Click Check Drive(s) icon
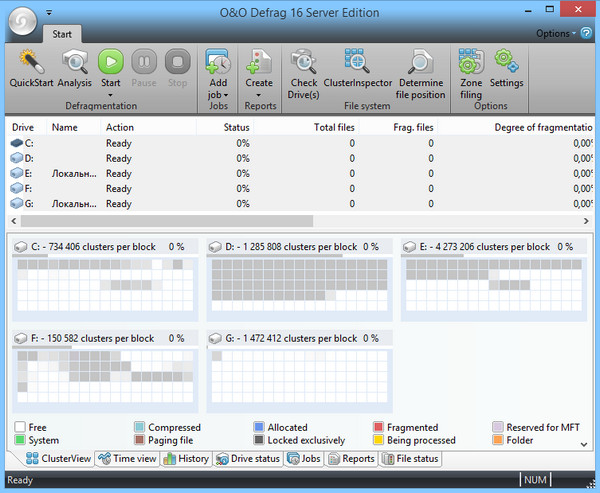Screen dimensions: 600x493 click(303, 62)
